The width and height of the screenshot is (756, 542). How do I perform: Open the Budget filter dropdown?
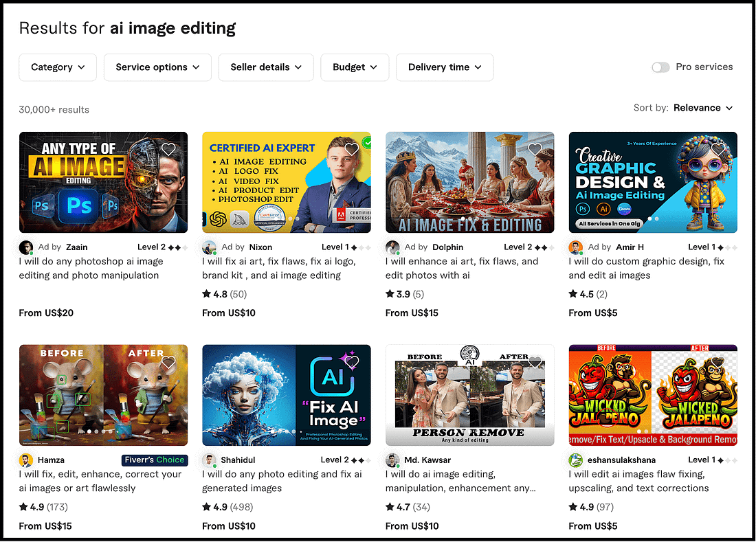pyautogui.click(x=355, y=67)
